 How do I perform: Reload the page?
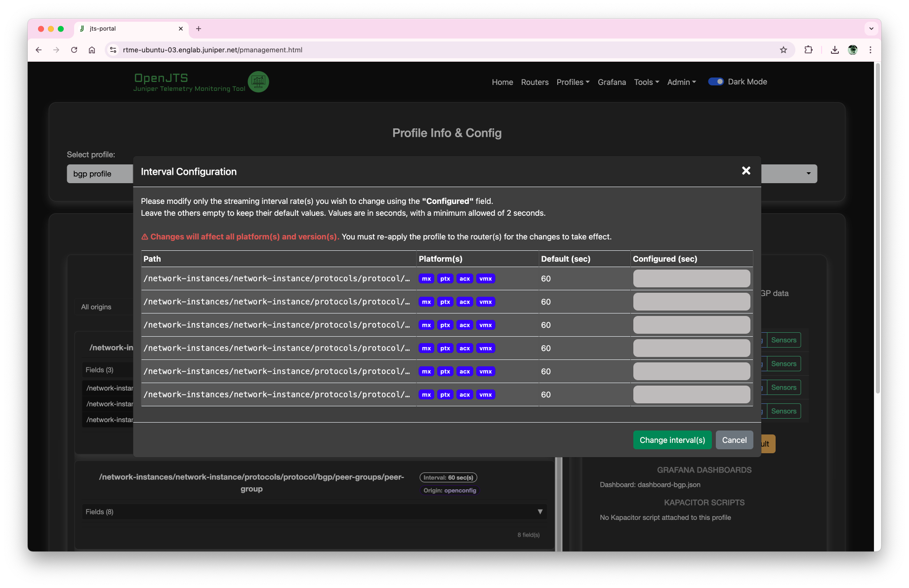(x=74, y=50)
